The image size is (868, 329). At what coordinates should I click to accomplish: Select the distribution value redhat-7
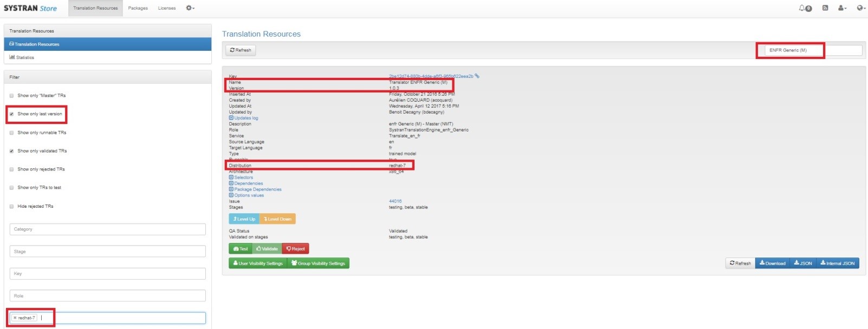(x=397, y=166)
